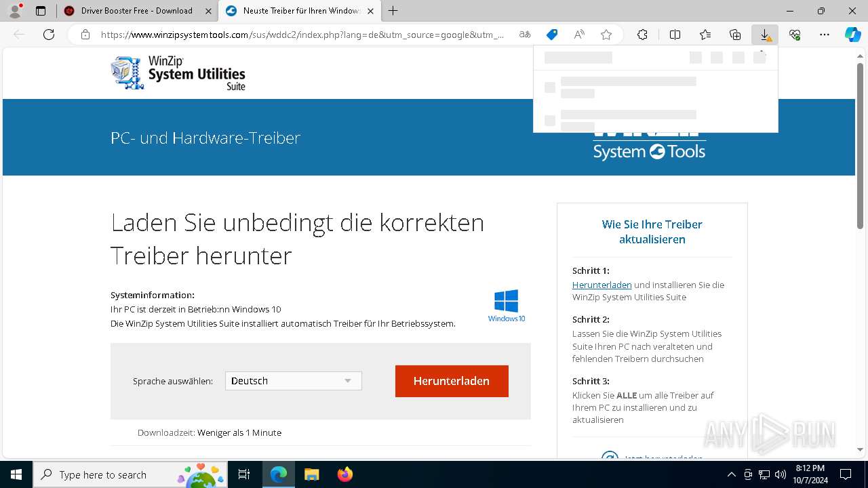This screenshot has height=488, width=868.
Task: Click the Systeminformation: label
Action: (x=153, y=295)
